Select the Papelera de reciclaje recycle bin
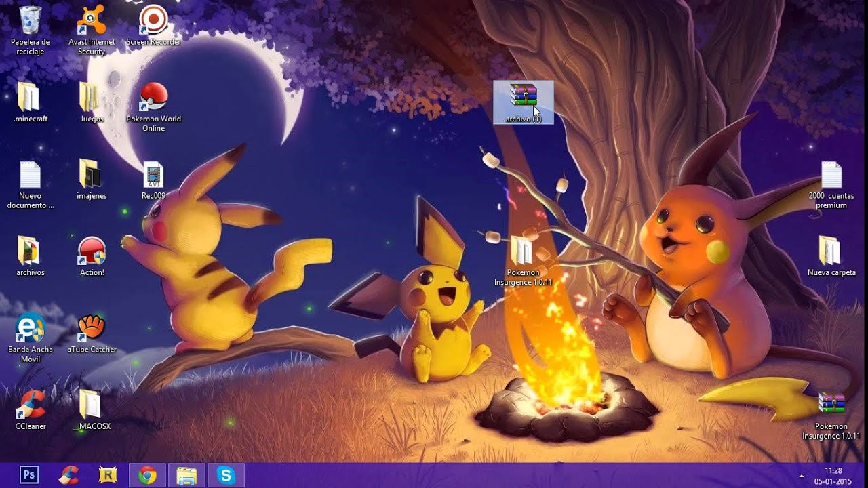Image resolution: width=868 pixels, height=488 pixels. 30,30
